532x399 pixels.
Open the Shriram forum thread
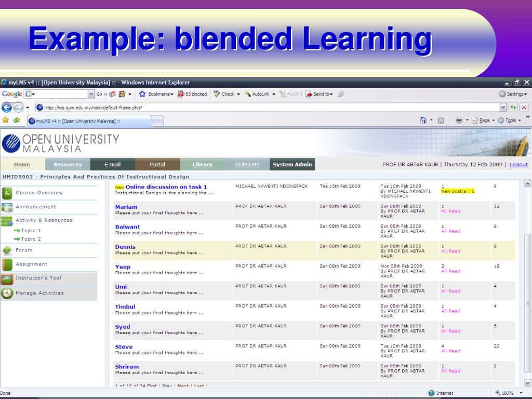click(x=127, y=367)
